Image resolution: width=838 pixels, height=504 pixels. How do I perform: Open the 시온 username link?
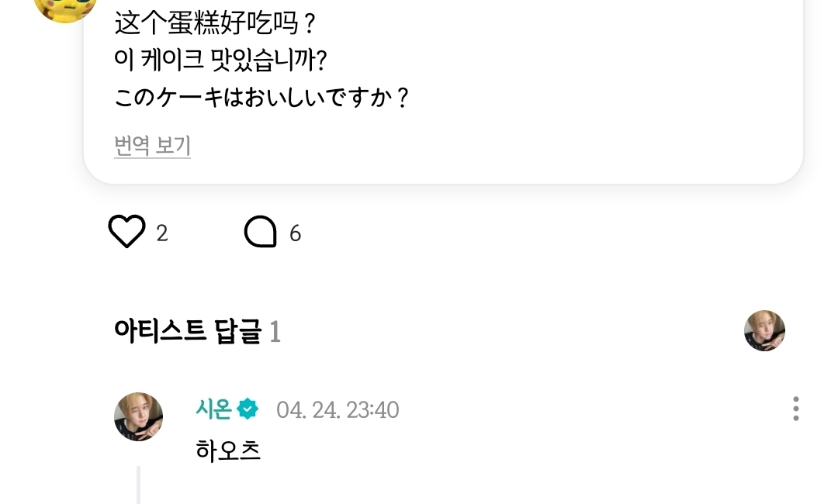[x=213, y=409]
